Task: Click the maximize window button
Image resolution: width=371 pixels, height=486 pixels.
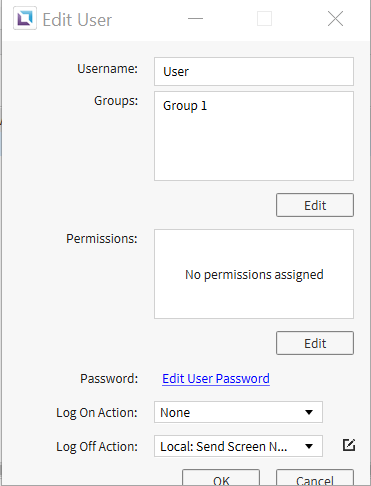Action: (264, 18)
